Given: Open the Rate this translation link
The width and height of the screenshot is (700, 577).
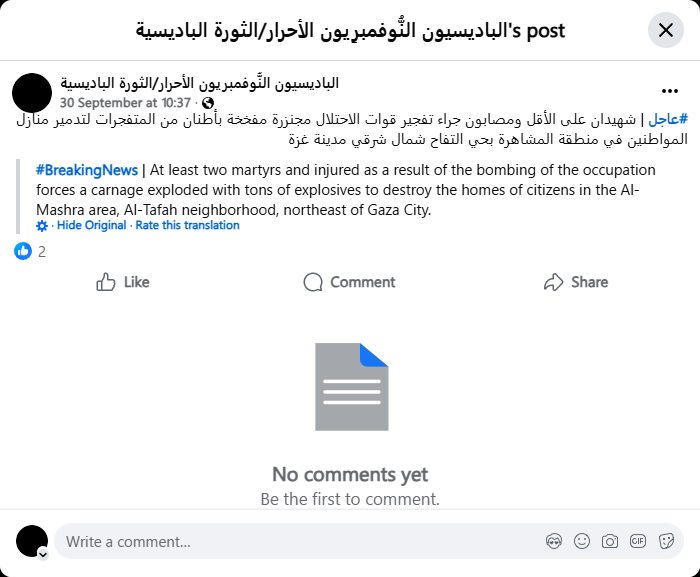Looking at the screenshot, I should (x=188, y=226).
